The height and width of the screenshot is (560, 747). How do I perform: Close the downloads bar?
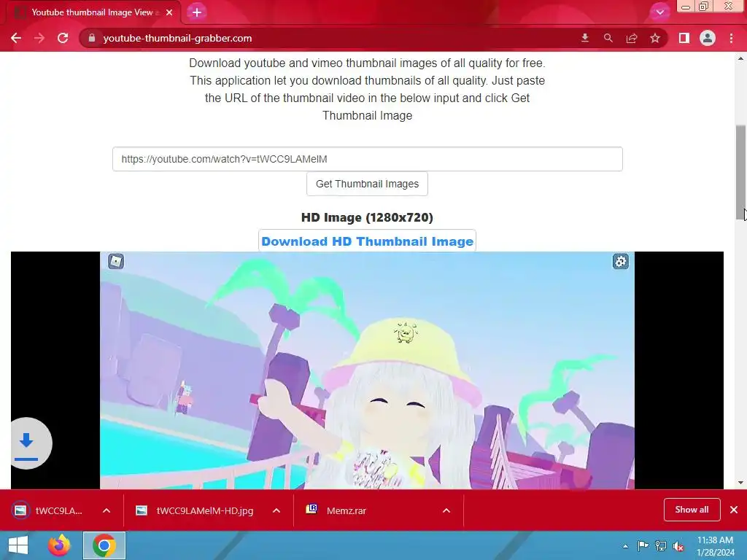pyautogui.click(x=734, y=510)
